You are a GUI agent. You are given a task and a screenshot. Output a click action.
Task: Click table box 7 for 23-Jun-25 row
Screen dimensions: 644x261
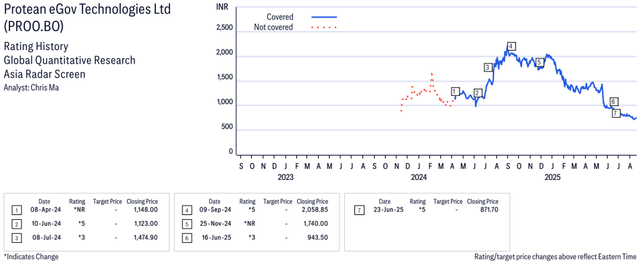(358, 211)
